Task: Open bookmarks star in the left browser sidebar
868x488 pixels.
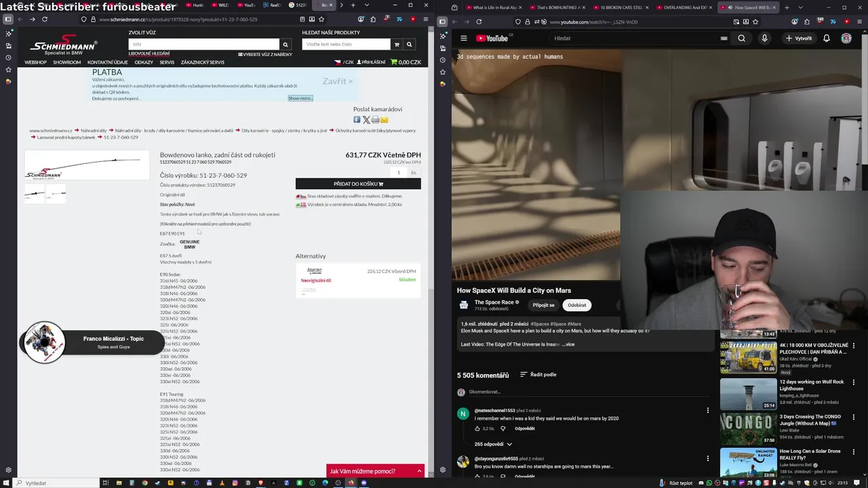Action: point(8,70)
